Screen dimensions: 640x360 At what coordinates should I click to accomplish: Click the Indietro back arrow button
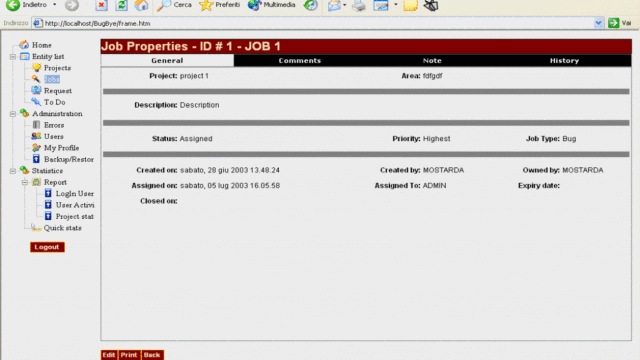[x=27, y=5]
